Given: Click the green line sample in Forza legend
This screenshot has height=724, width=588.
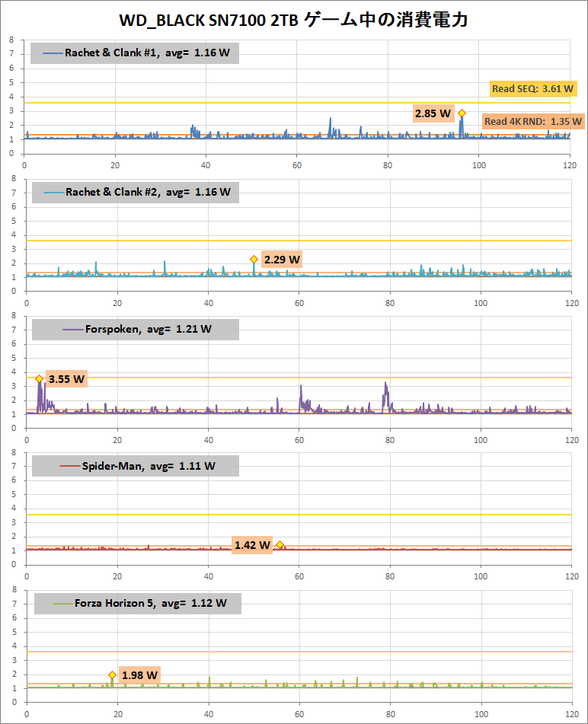Looking at the screenshot, I should click(x=63, y=603).
